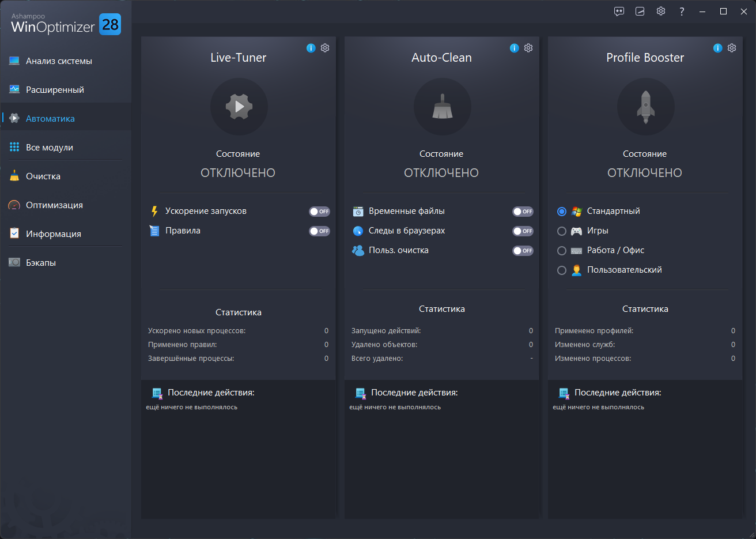Turn on Временные файлы switch
This screenshot has height=539, width=756.
523,212
